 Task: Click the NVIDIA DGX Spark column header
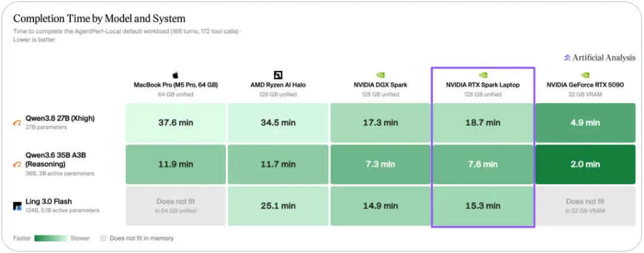coord(380,85)
